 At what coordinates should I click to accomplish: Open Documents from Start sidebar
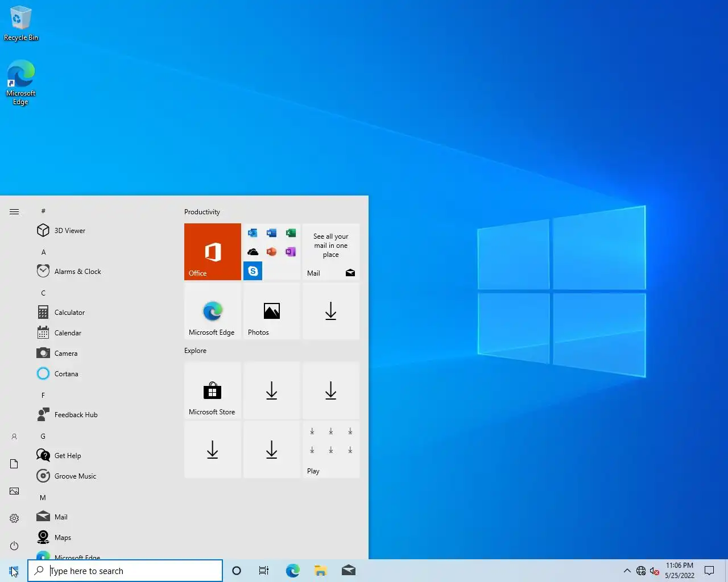click(14, 464)
